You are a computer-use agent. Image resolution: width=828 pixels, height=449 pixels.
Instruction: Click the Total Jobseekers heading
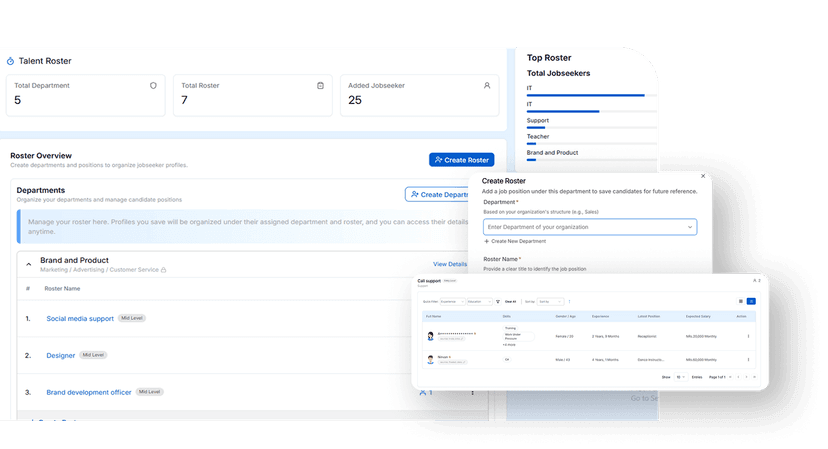[x=558, y=73]
